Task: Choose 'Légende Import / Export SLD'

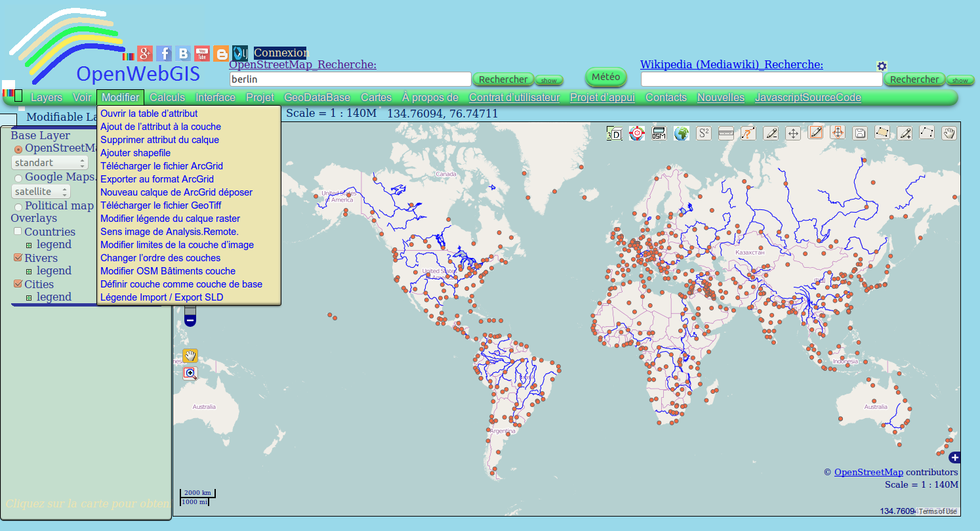Action: (x=161, y=297)
